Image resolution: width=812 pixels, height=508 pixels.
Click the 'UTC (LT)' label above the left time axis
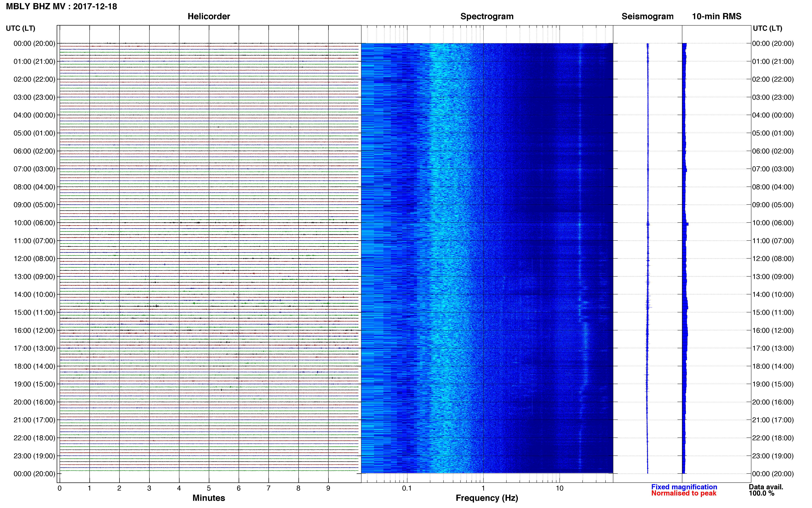pos(21,28)
